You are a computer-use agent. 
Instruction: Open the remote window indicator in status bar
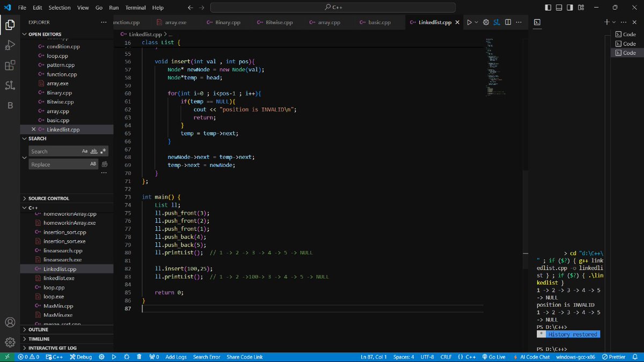(x=7, y=357)
